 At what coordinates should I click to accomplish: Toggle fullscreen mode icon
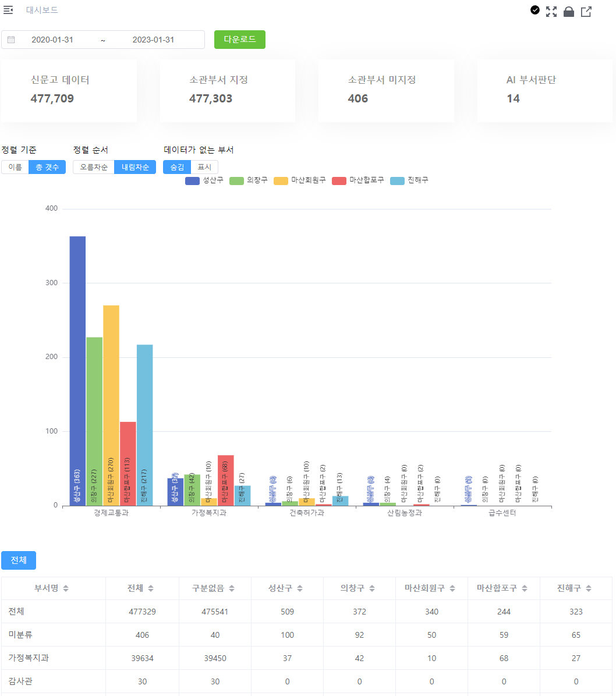pos(551,11)
